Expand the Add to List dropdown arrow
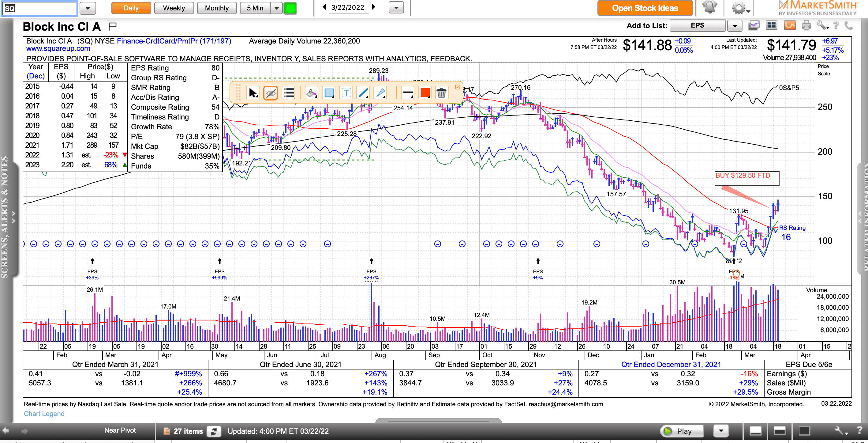The height and width of the screenshot is (443, 868). pyautogui.click(x=735, y=26)
